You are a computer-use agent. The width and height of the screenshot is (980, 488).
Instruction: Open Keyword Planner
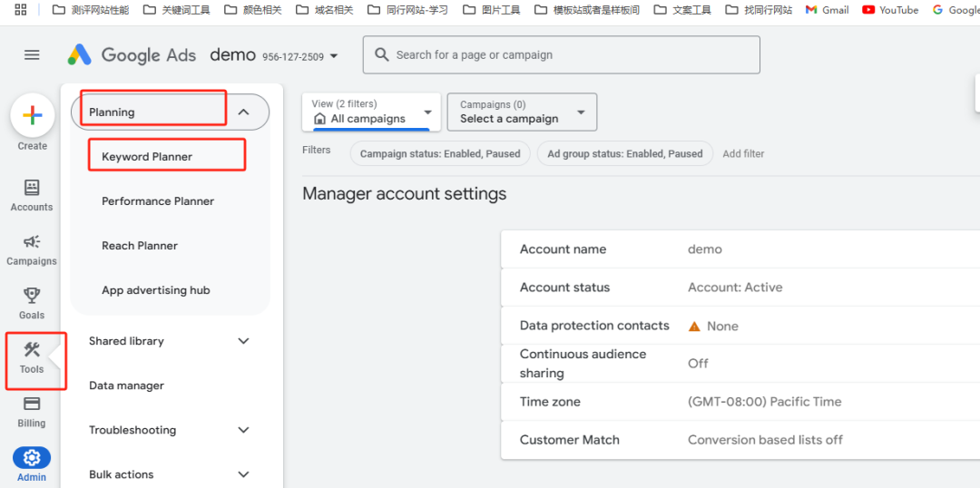147,157
